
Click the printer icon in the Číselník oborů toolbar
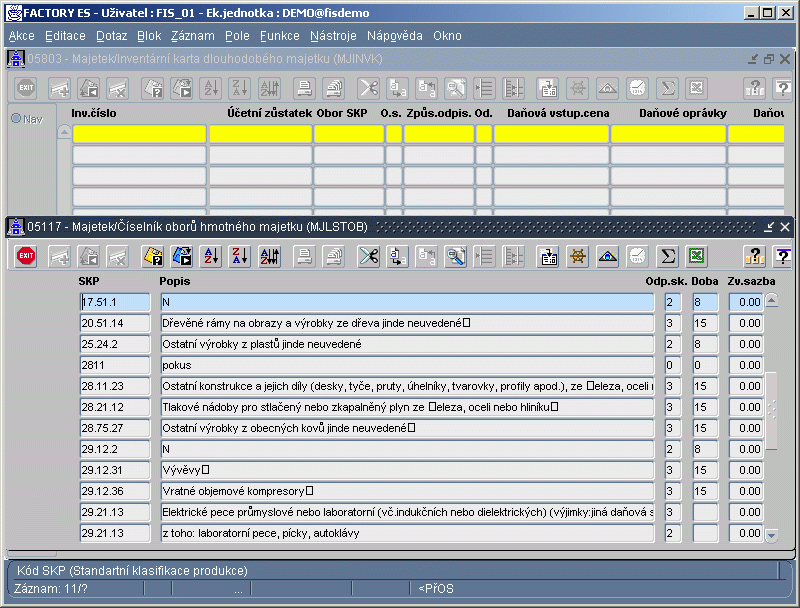pyautogui.click(x=304, y=257)
